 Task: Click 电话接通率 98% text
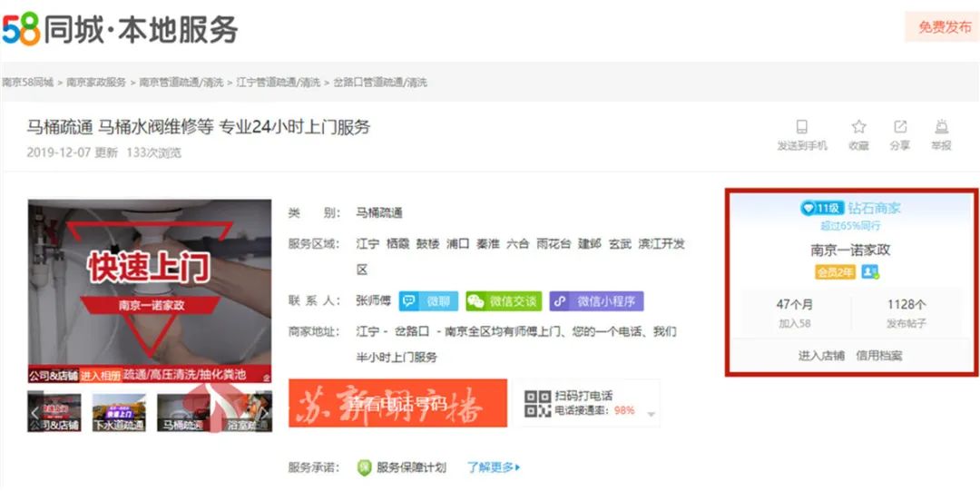coord(595,410)
